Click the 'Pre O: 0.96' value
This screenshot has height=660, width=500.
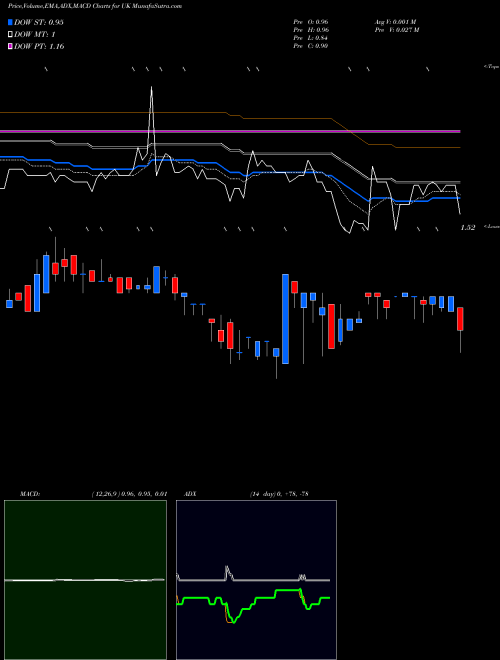(311, 22)
